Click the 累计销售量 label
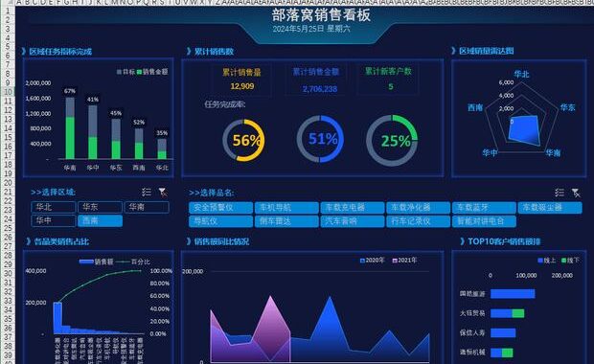The width and height of the screenshot is (594, 364). (x=241, y=73)
